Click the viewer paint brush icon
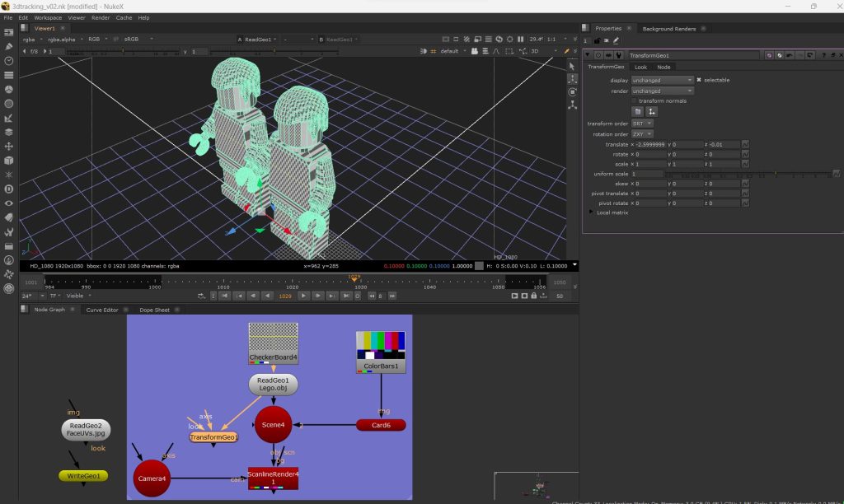Screen dimensions: 844x504 pyautogui.click(x=566, y=52)
